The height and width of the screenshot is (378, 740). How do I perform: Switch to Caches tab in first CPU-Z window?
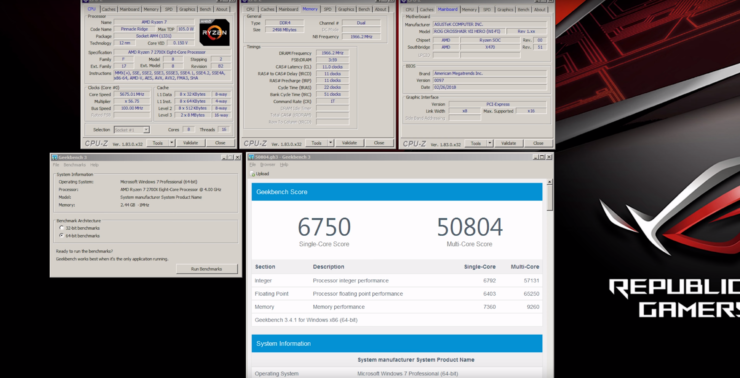(x=109, y=9)
